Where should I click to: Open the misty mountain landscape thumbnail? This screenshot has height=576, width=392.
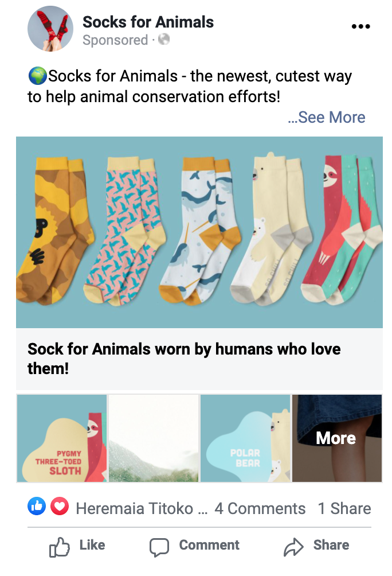(x=154, y=438)
